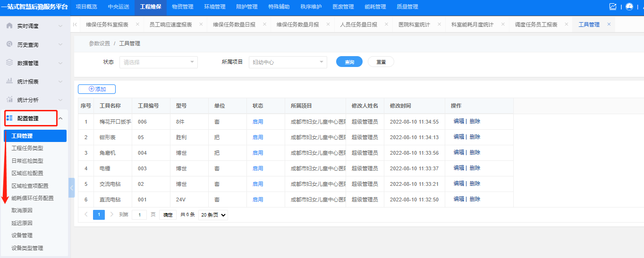Open 工程任务类型 in sidebar
This screenshot has height=258, width=644.
click(27, 148)
